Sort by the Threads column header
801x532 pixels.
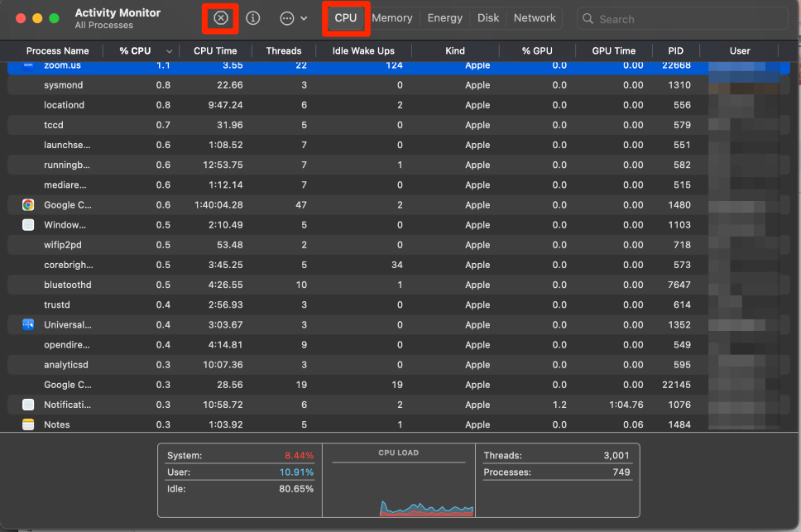(284, 51)
